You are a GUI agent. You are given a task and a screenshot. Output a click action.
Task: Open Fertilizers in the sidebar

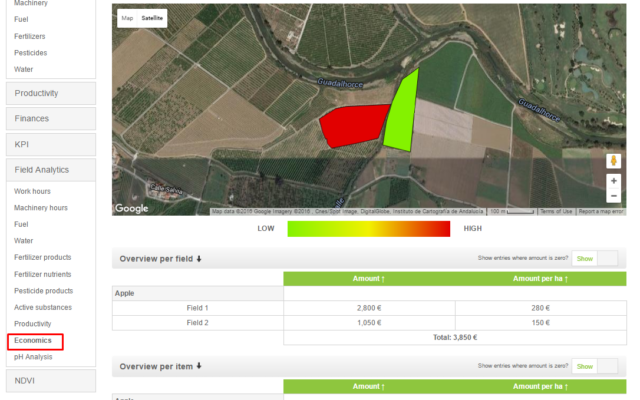point(29,36)
